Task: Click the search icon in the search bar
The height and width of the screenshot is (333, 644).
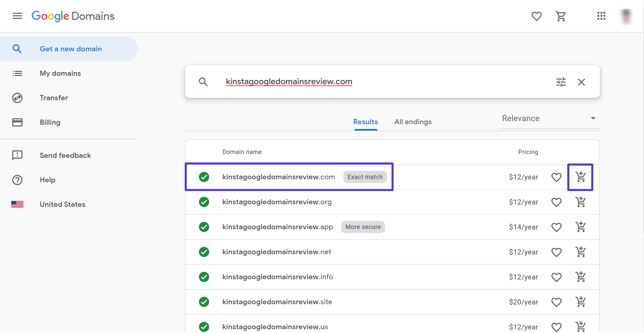Action: pos(203,81)
